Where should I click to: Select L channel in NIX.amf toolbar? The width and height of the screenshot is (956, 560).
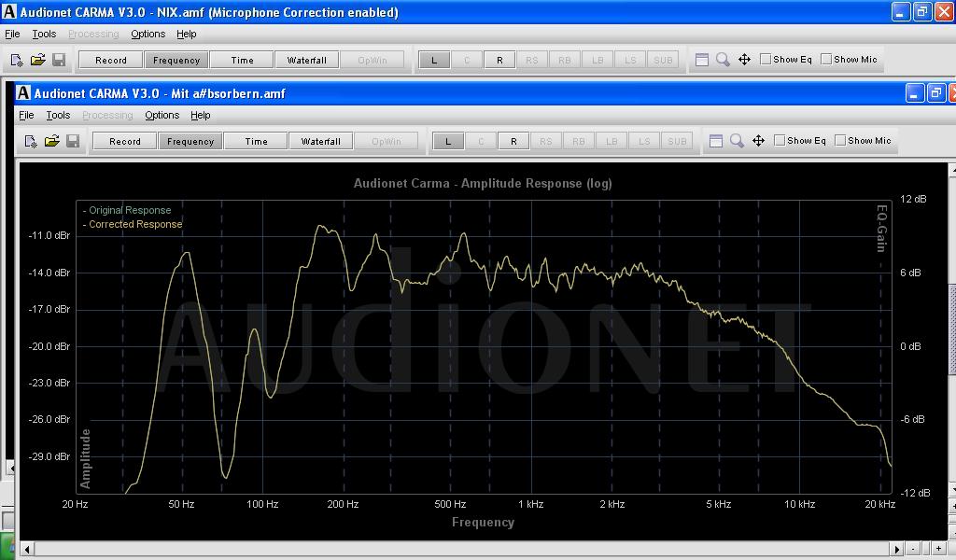tap(434, 60)
